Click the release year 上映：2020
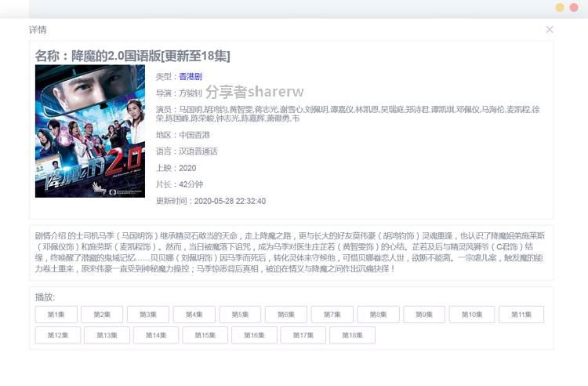This screenshot has height=386, width=588. (176, 168)
